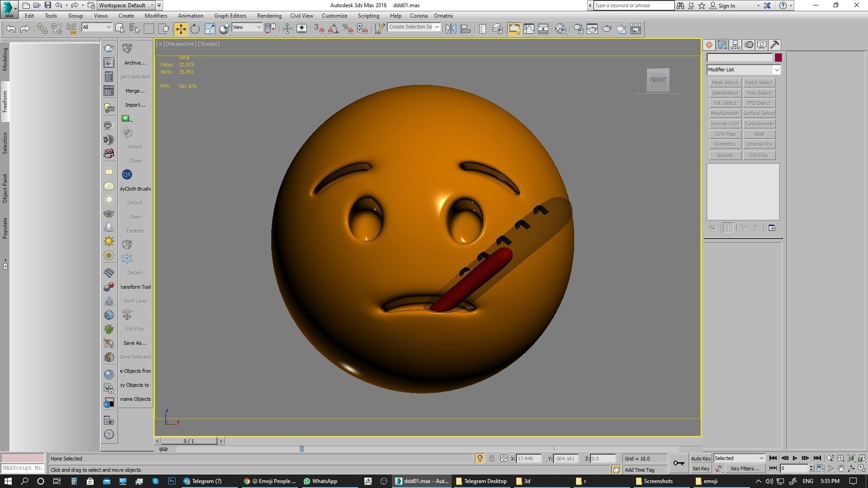Open the Graph Editors menu
868x488 pixels.
230,15
